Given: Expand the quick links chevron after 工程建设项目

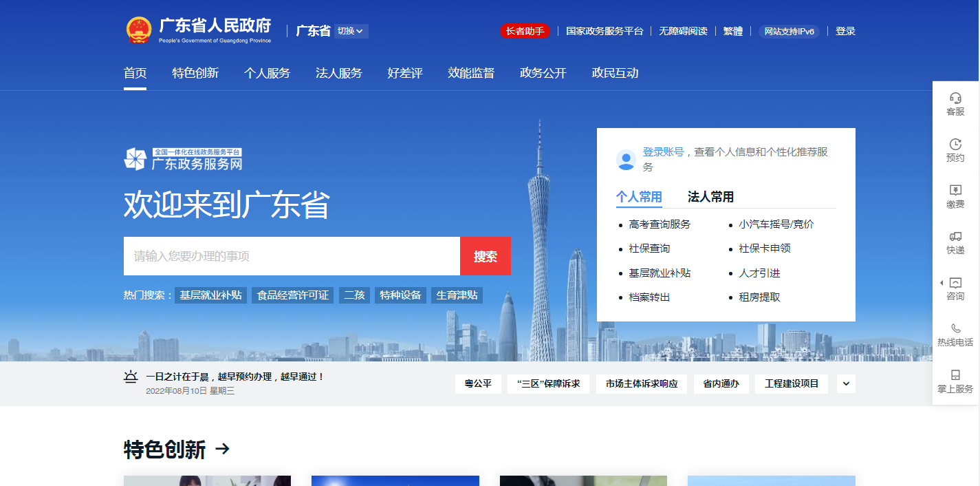Looking at the screenshot, I should point(846,384).
